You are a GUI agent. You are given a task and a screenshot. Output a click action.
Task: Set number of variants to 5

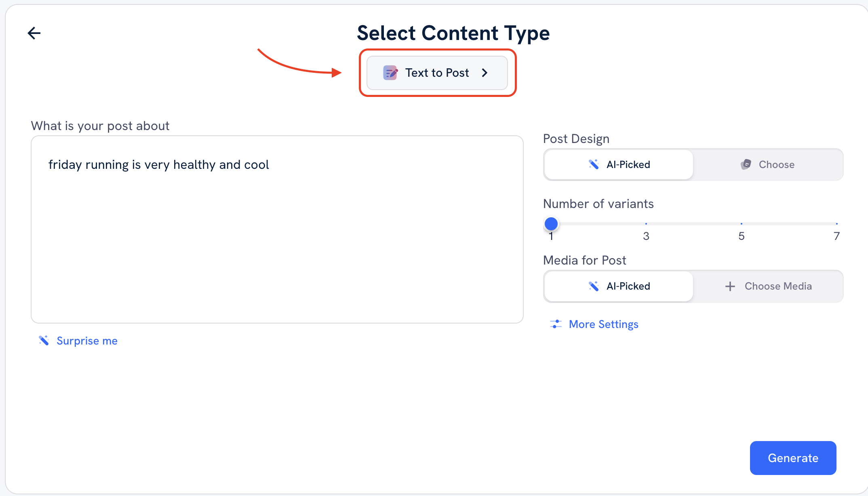(741, 224)
